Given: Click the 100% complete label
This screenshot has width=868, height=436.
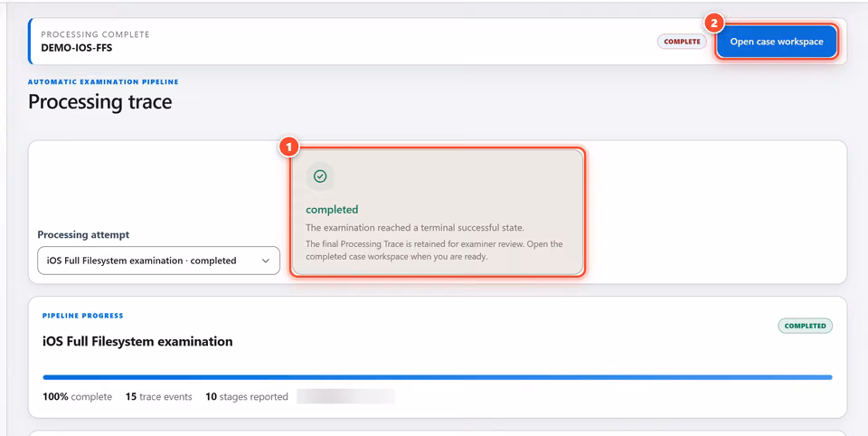Looking at the screenshot, I should pyautogui.click(x=78, y=397).
